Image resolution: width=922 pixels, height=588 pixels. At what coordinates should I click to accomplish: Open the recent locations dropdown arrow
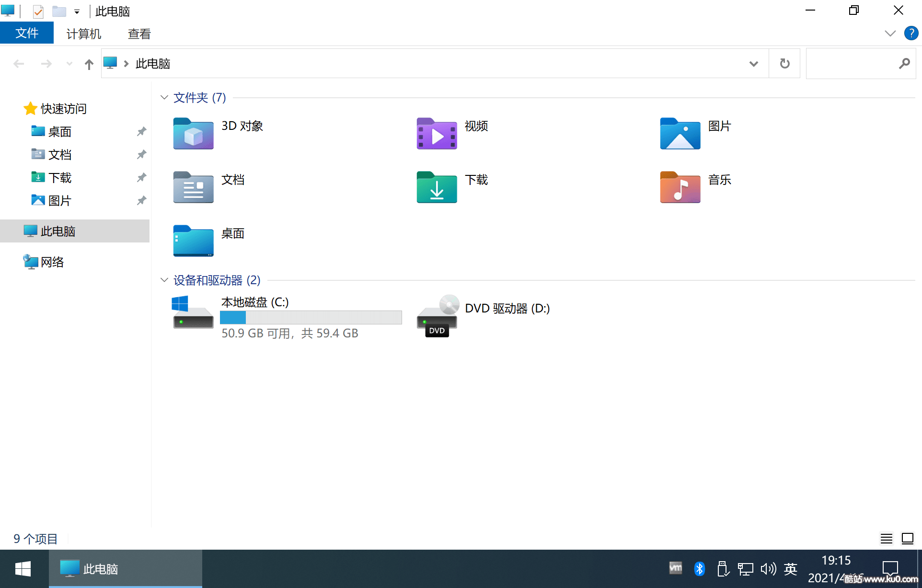click(69, 64)
